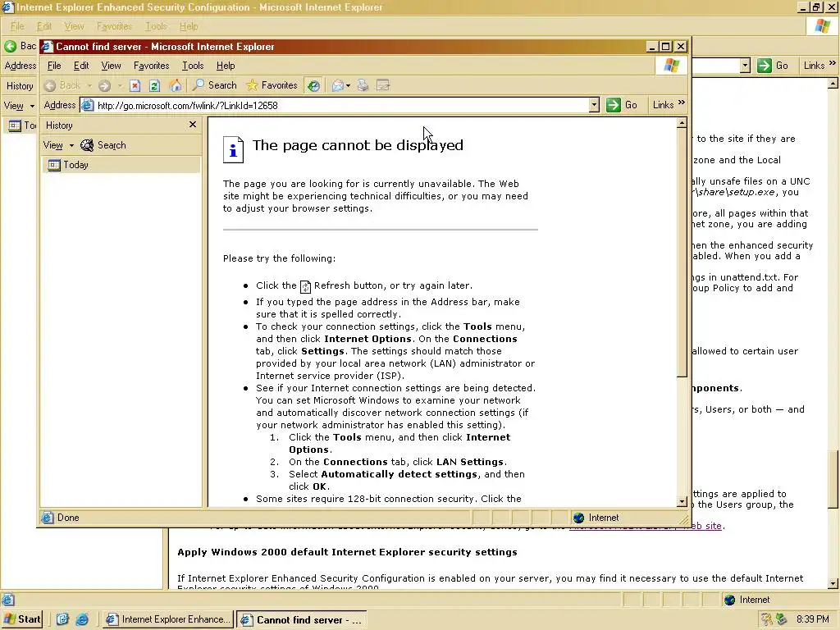This screenshot has width=840, height=630.
Task: Open View menu of Cannot find server window
Action: [111, 66]
